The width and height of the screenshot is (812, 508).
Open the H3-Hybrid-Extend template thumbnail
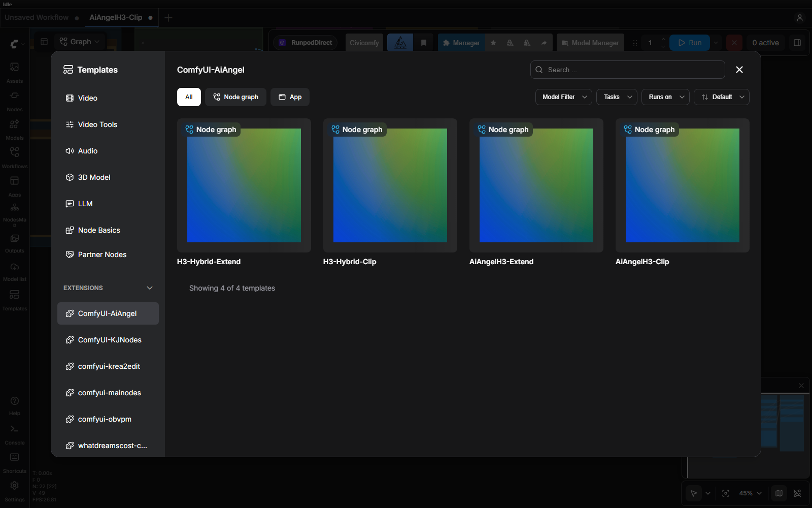coord(244,185)
